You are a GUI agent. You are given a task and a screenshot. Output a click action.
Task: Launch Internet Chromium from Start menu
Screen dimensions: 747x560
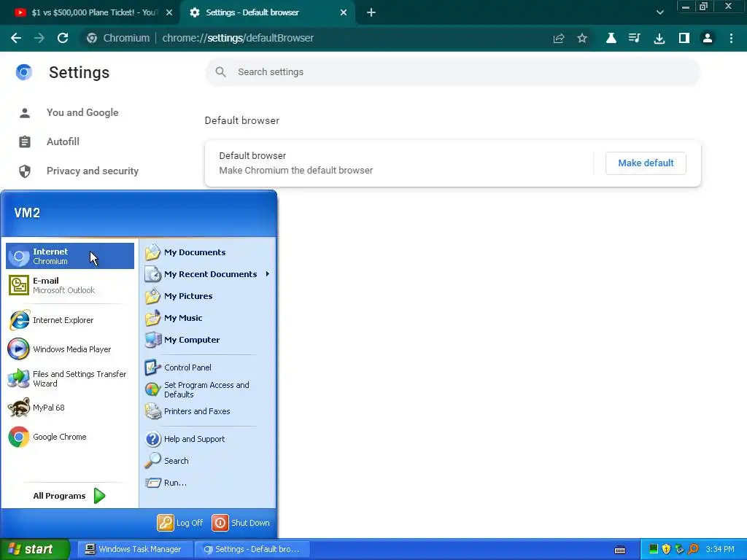click(70, 256)
